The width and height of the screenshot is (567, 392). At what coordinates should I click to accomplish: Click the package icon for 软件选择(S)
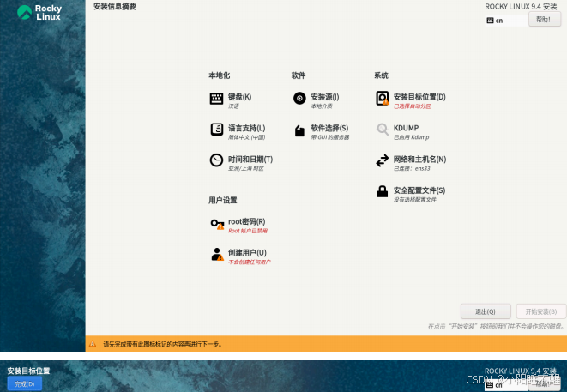coord(299,130)
